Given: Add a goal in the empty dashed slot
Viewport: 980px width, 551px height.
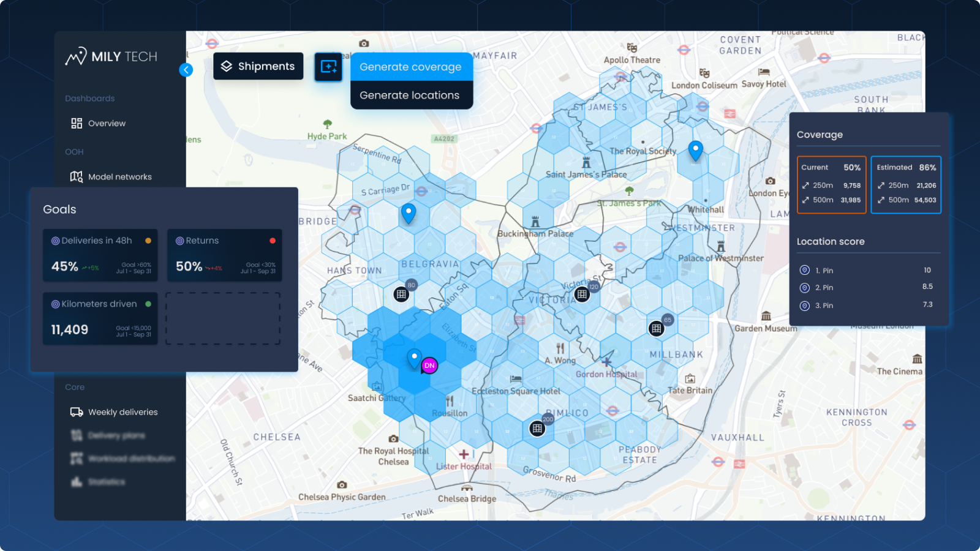Looking at the screenshot, I should coord(223,318).
